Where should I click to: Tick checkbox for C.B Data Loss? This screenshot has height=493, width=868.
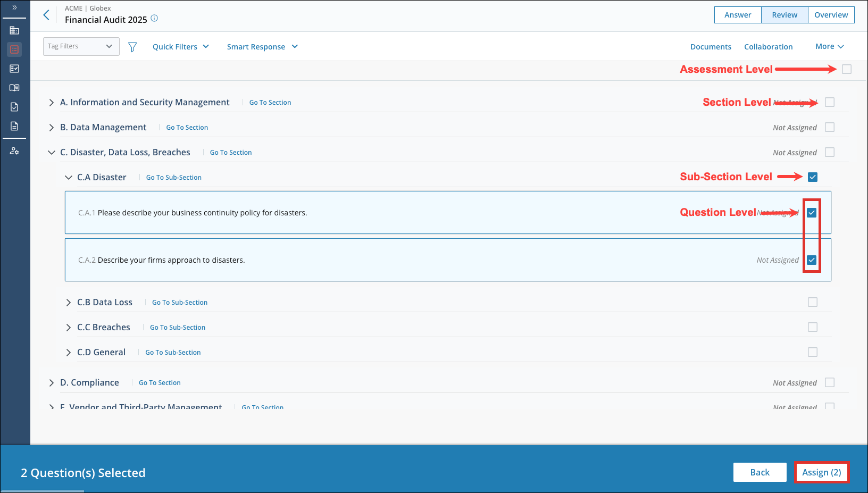click(x=813, y=302)
